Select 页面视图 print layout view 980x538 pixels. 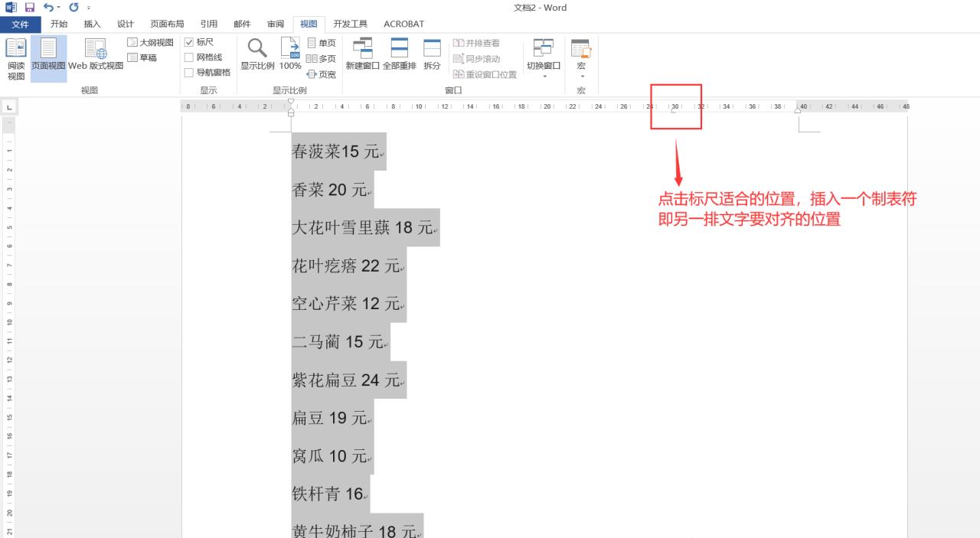click(x=48, y=59)
